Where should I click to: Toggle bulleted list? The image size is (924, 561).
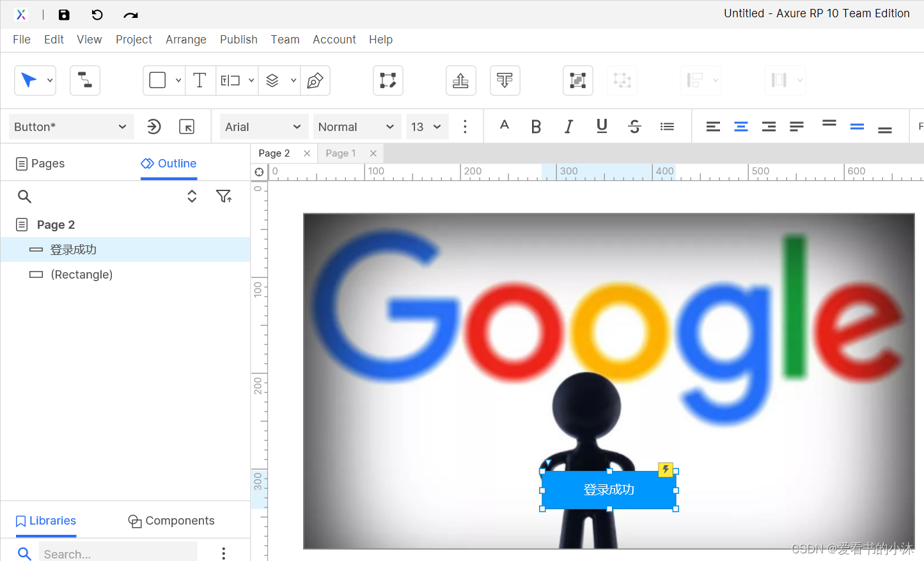(x=667, y=127)
